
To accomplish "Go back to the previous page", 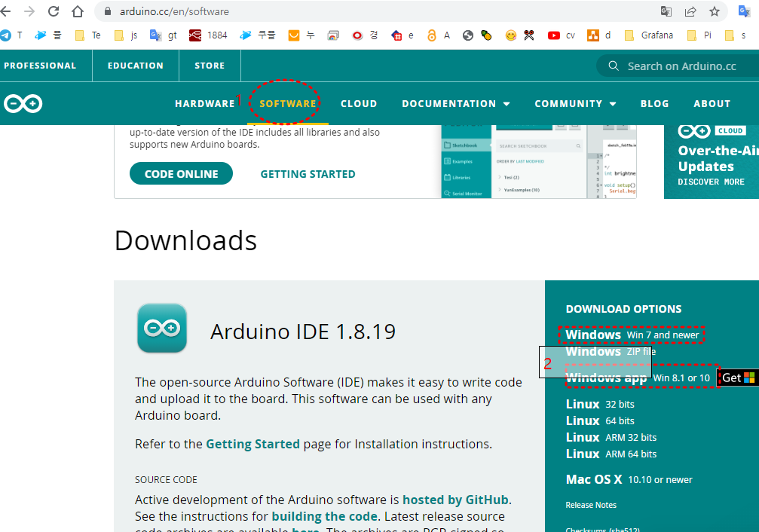I will (5, 11).
